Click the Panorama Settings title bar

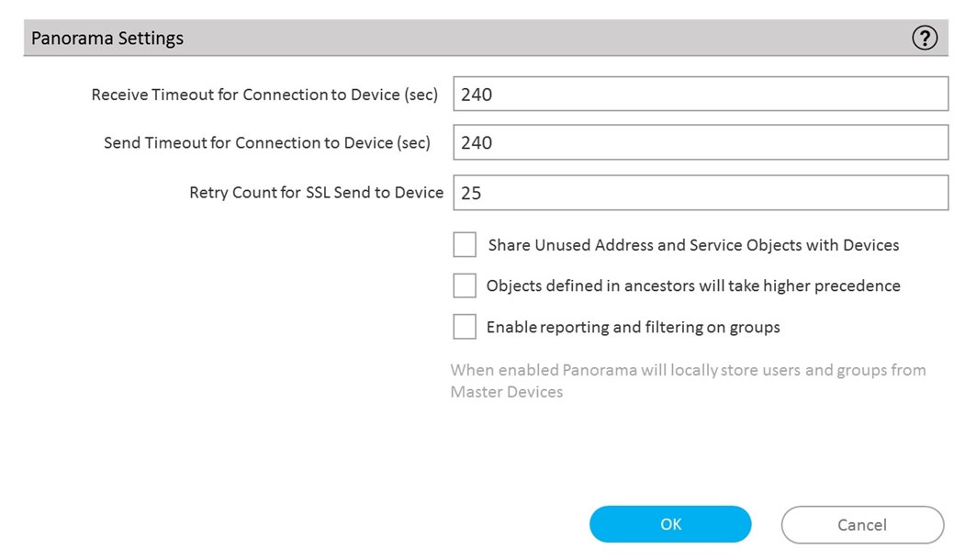click(486, 38)
